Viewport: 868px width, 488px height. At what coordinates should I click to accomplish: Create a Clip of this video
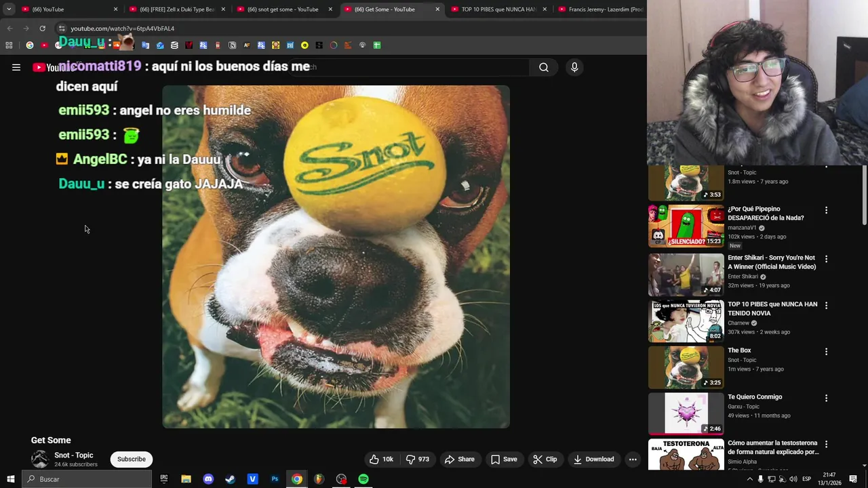pos(545,459)
